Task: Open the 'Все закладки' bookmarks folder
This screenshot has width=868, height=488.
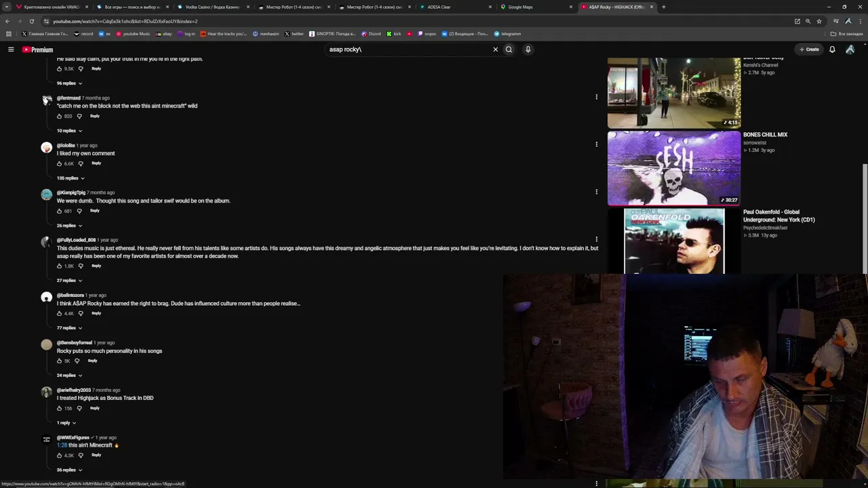Action: pyautogui.click(x=847, y=34)
